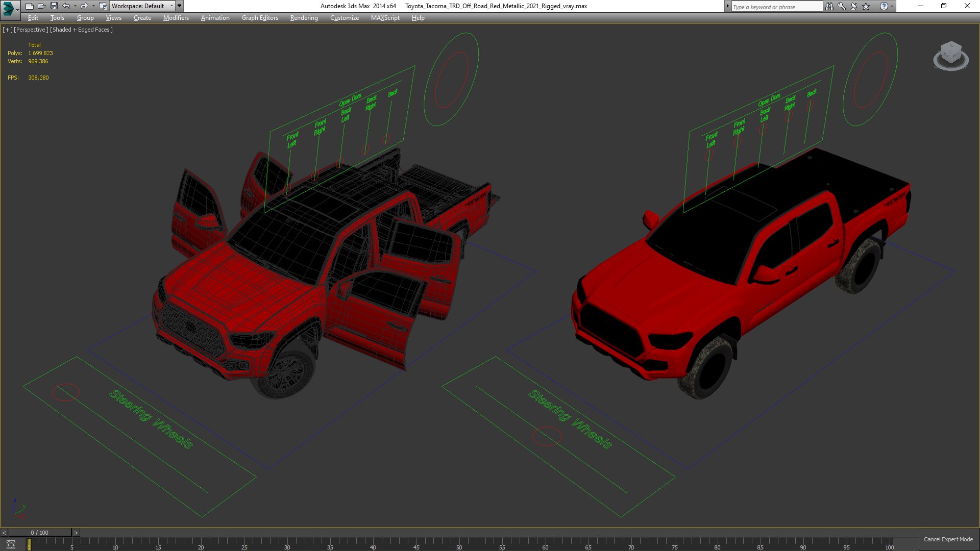Open Mini Curve Editor toggle icon
980x551 pixels.
point(11,544)
